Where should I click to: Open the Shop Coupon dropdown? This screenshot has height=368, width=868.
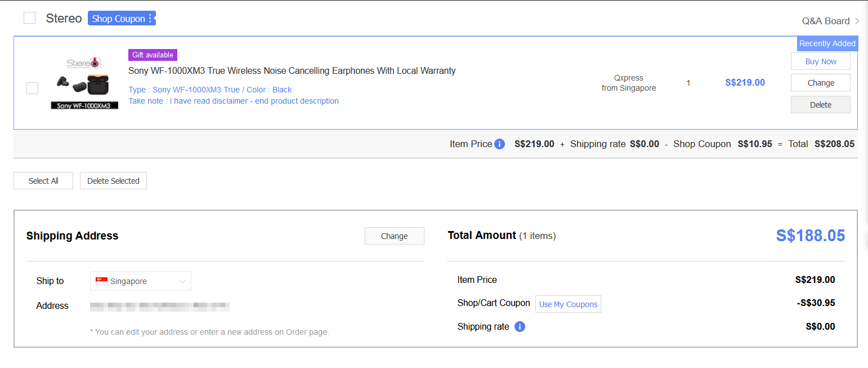pyautogui.click(x=122, y=19)
